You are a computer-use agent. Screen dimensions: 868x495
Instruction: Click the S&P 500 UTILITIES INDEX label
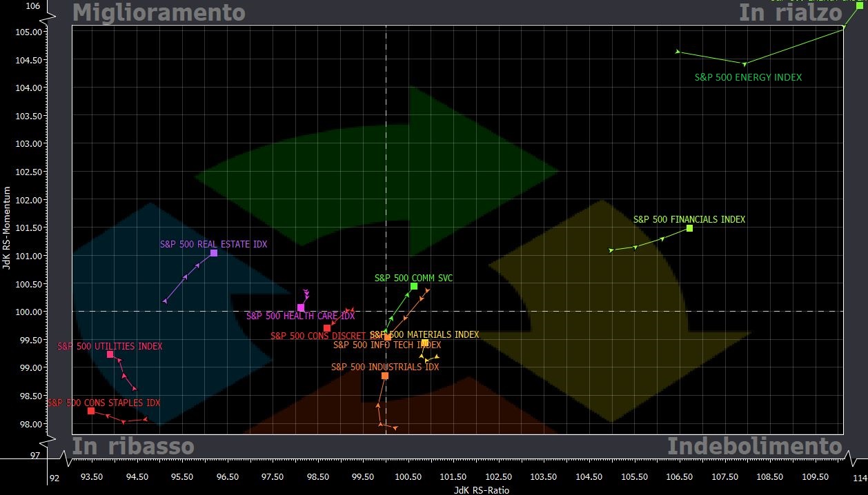tap(110, 346)
